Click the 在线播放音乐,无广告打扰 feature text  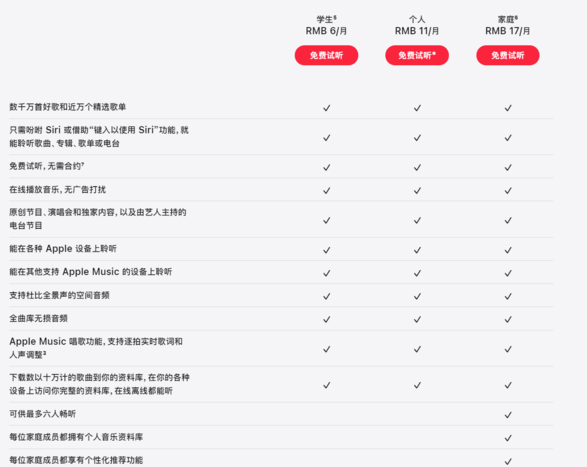click(57, 189)
